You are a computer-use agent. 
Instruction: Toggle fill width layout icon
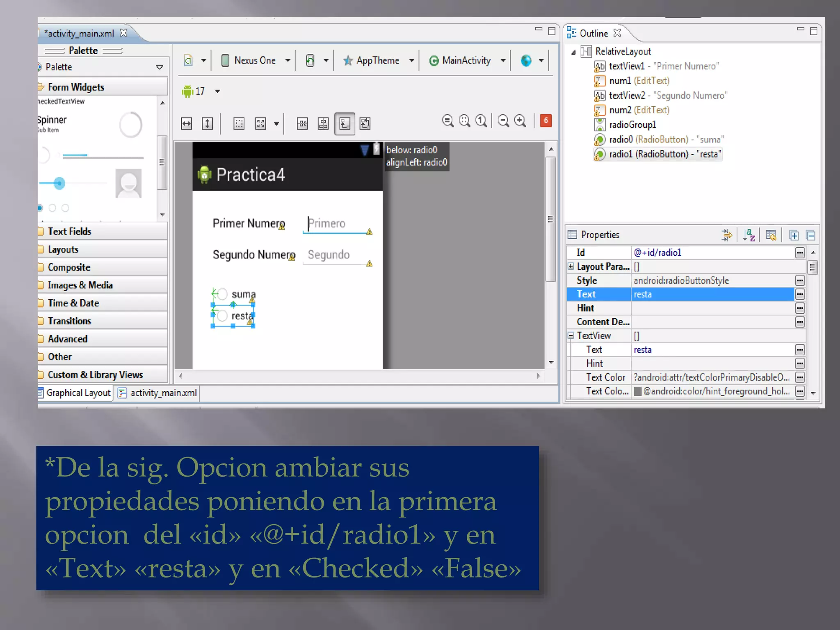187,123
